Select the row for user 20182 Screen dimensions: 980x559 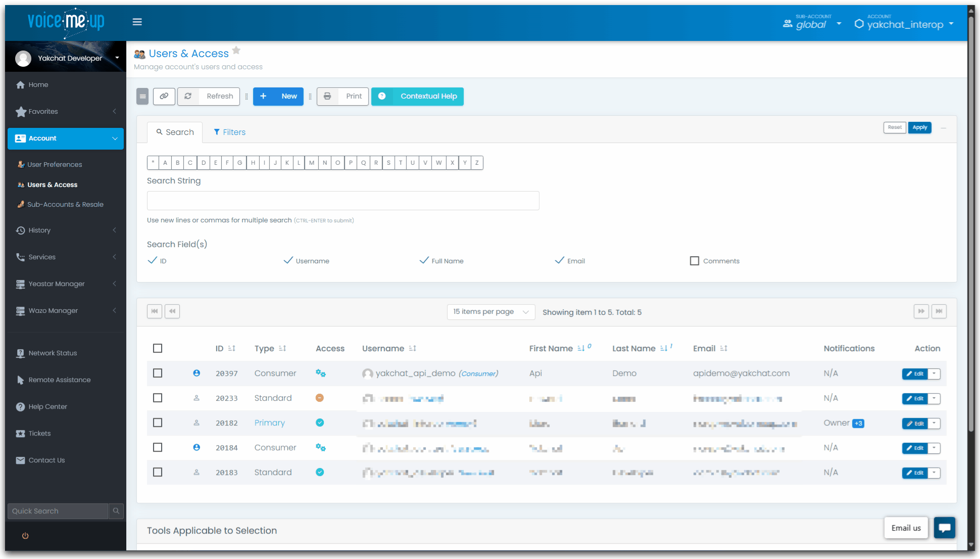coord(158,423)
